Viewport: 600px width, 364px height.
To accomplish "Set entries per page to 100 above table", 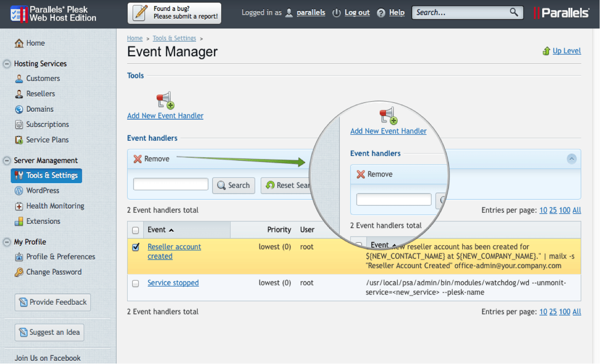I will click(x=565, y=210).
